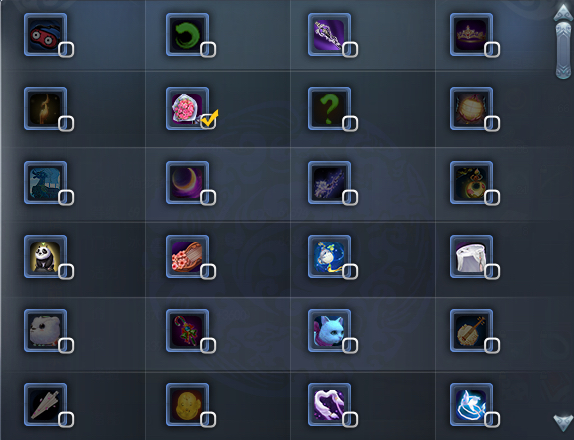This screenshot has width=574, height=440.
Task: Click the green swirl item icon
Action: [x=187, y=35]
